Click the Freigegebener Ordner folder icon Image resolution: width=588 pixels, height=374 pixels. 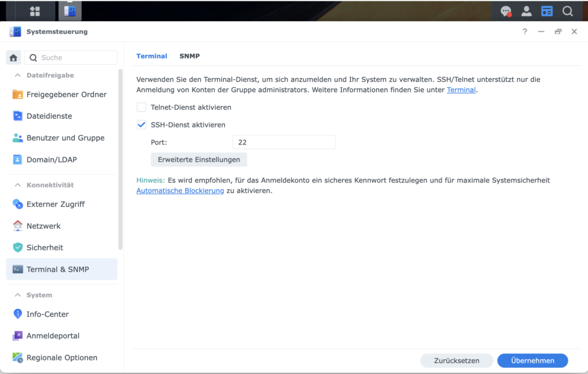pos(18,95)
